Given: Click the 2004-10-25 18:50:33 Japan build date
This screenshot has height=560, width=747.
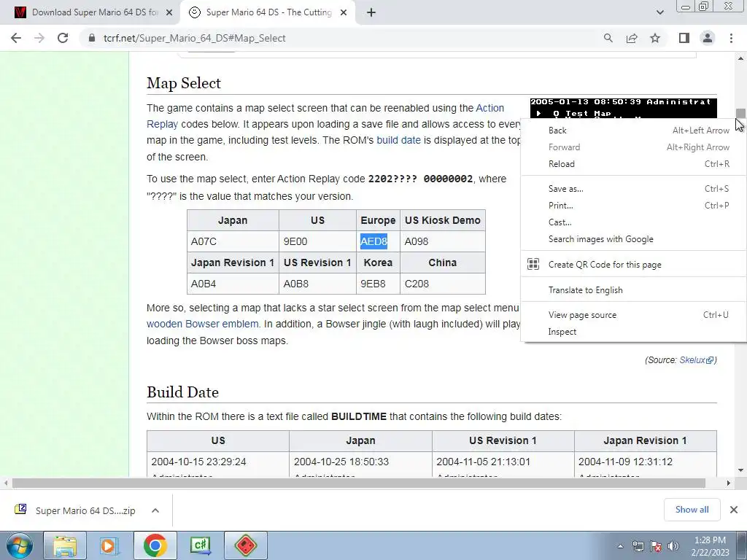Looking at the screenshot, I should [x=341, y=462].
